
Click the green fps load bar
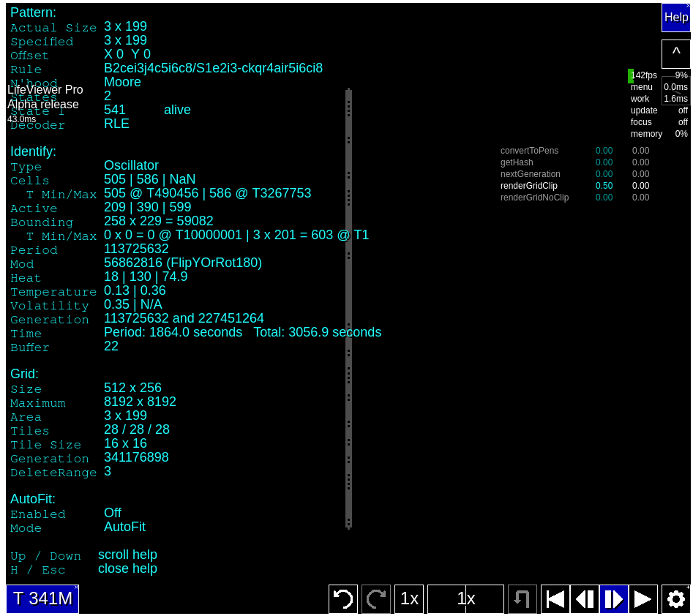(631, 76)
